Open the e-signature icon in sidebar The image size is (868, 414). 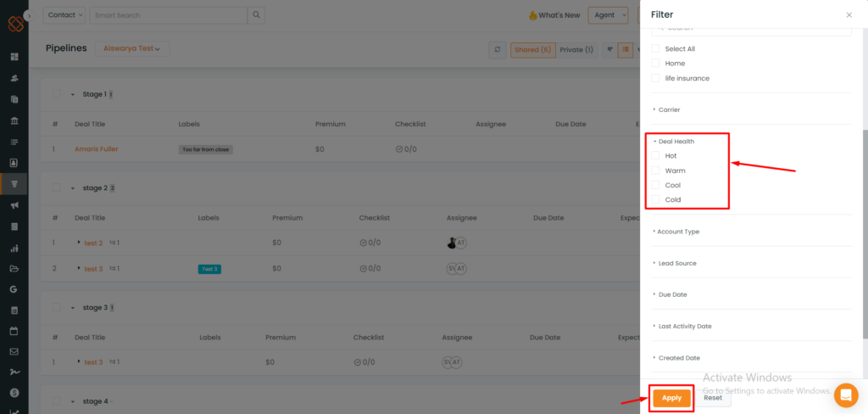click(x=14, y=372)
